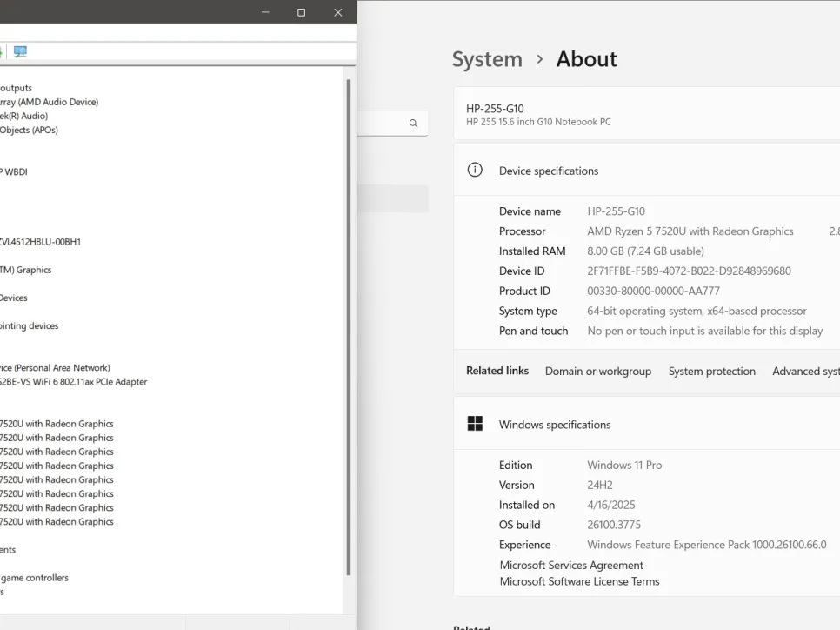This screenshot has width=840, height=630.
Task: Open the System protection link
Action: coord(712,371)
